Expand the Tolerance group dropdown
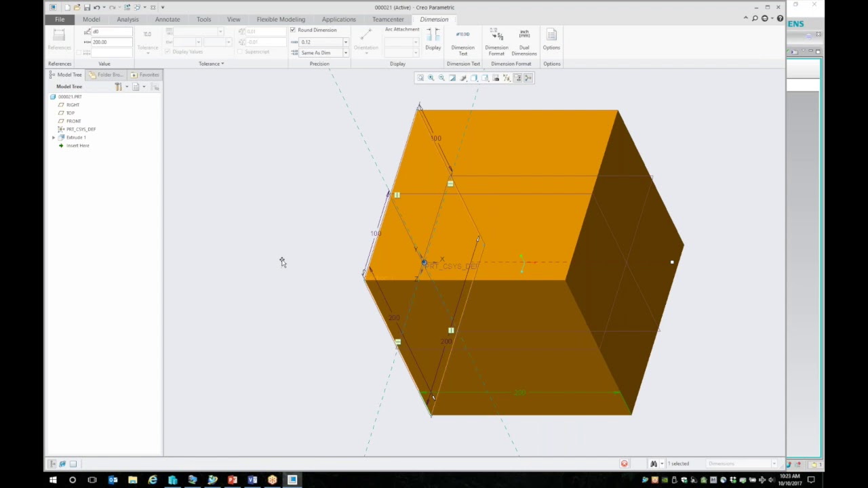868x488 pixels. point(212,64)
